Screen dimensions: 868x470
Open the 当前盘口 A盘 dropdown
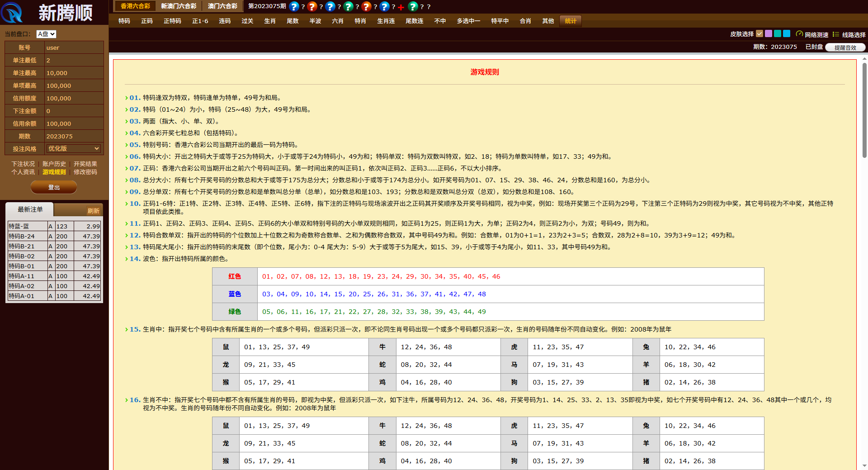[x=46, y=34]
